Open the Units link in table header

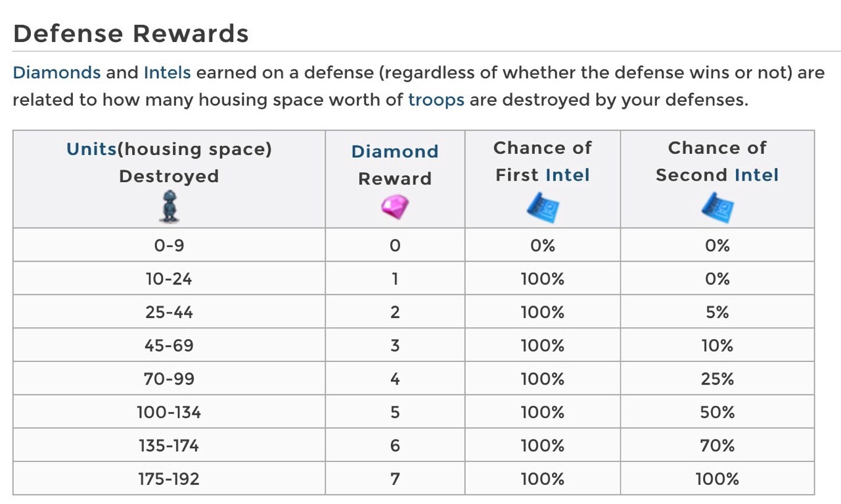(x=91, y=149)
